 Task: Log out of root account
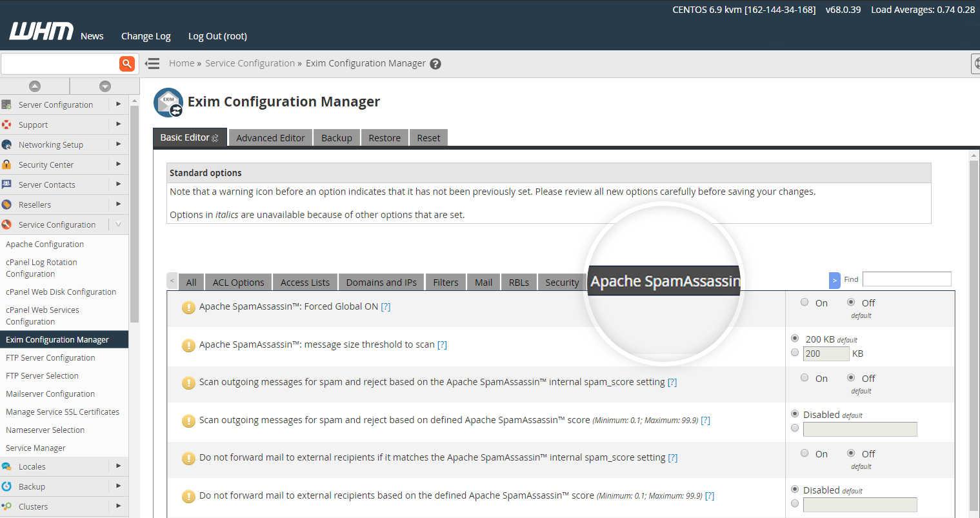(x=217, y=36)
